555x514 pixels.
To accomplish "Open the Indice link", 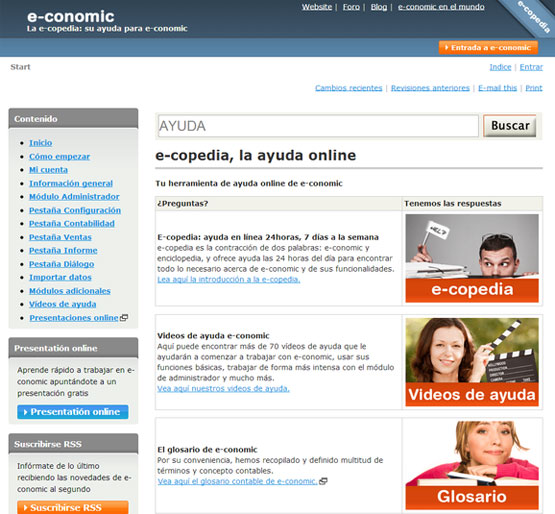I will tap(500, 67).
